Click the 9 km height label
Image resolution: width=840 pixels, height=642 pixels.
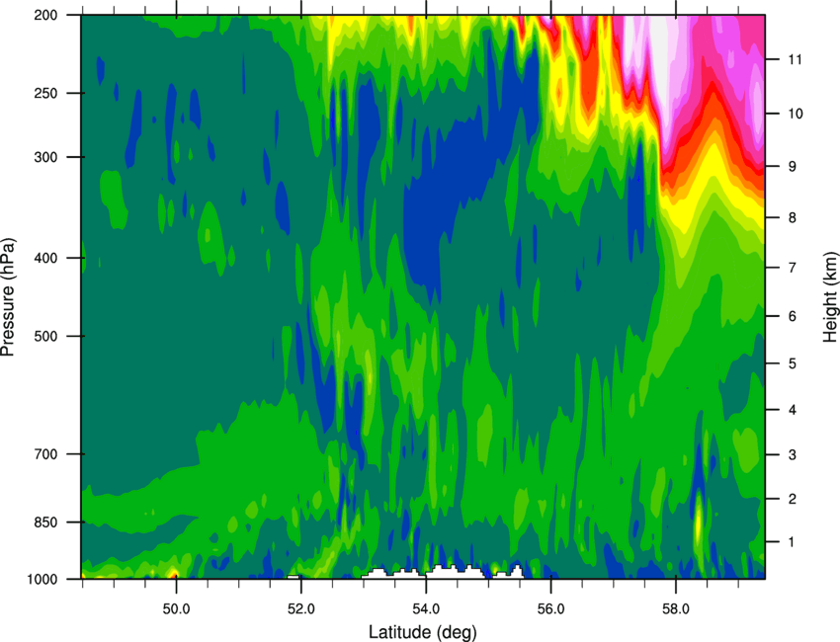coord(792,167)
